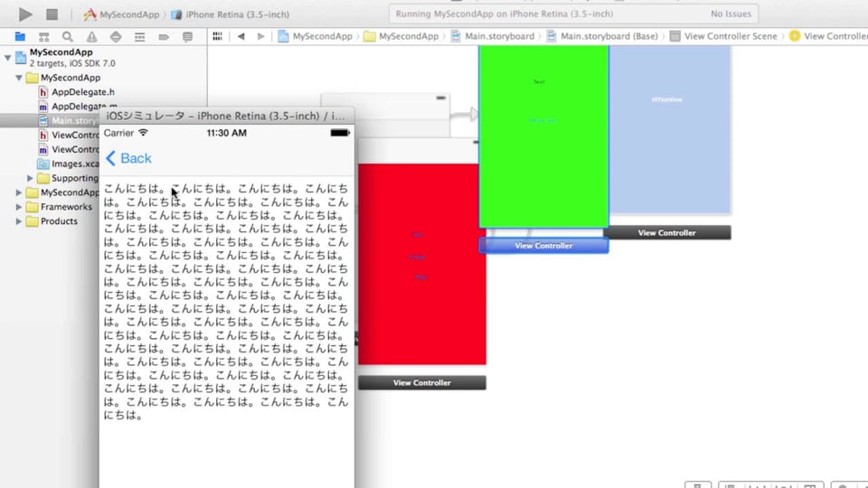Go back in editor history
The image size is (868, 488).
[241, 36]
